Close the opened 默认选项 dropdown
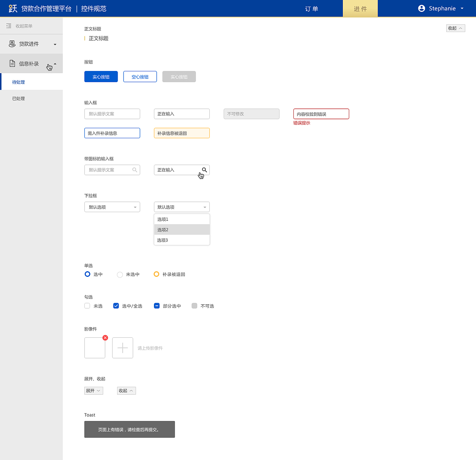 tap(182, 207)
